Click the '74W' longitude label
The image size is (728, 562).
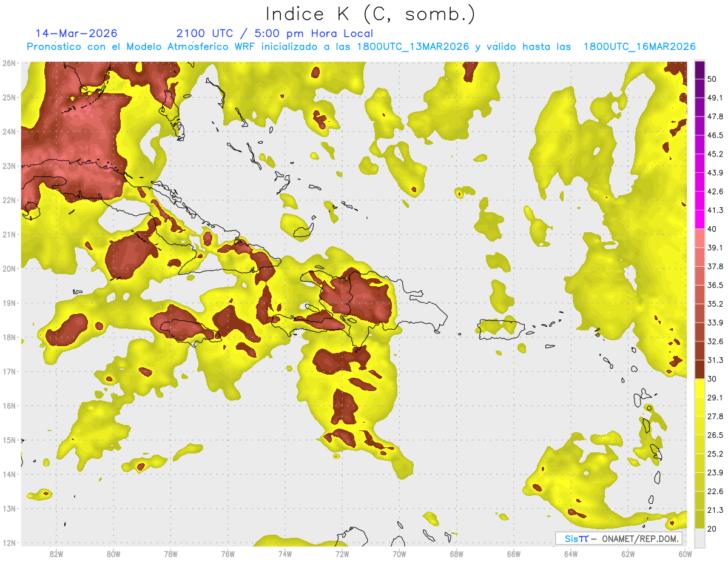point(285,554)
